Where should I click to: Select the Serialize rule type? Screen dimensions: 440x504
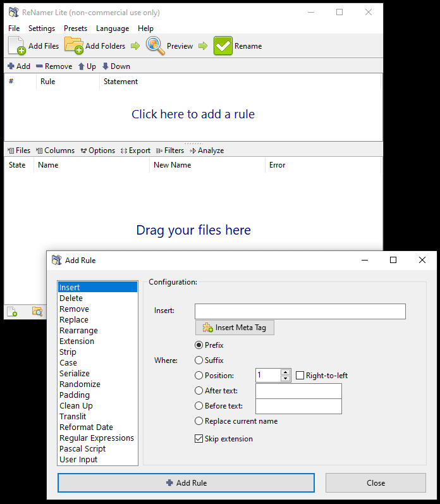point(98,373)
